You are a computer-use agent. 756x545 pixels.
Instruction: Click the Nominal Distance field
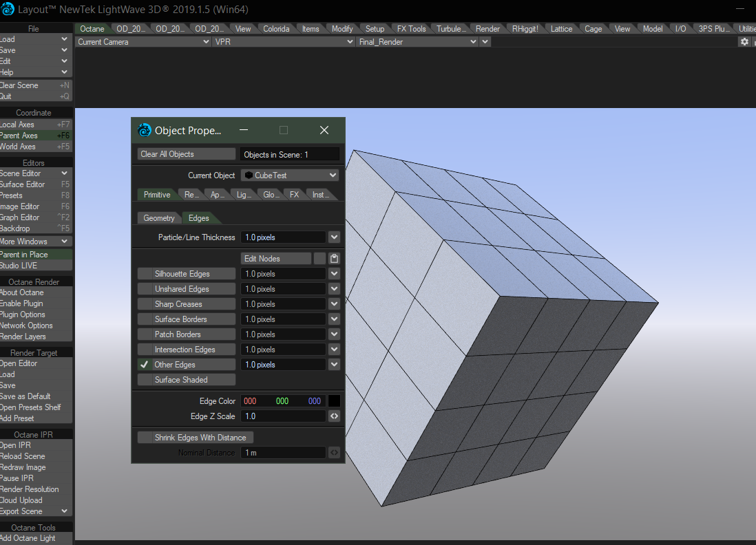[284, 453]
